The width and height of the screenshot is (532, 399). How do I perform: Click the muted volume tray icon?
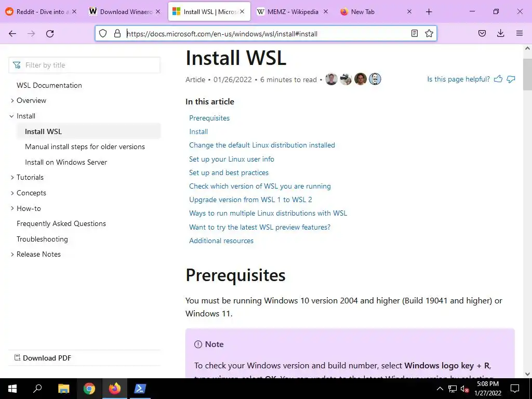click(464, 389)
